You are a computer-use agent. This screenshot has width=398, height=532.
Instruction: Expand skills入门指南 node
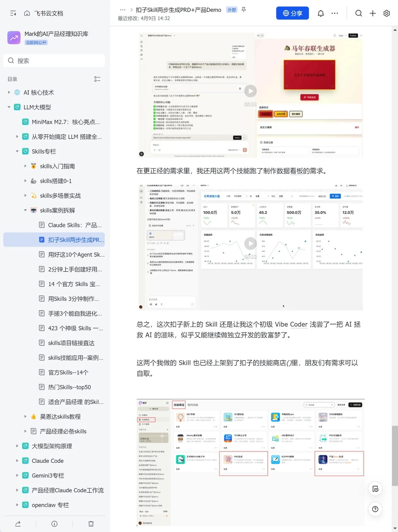point(25,166)
